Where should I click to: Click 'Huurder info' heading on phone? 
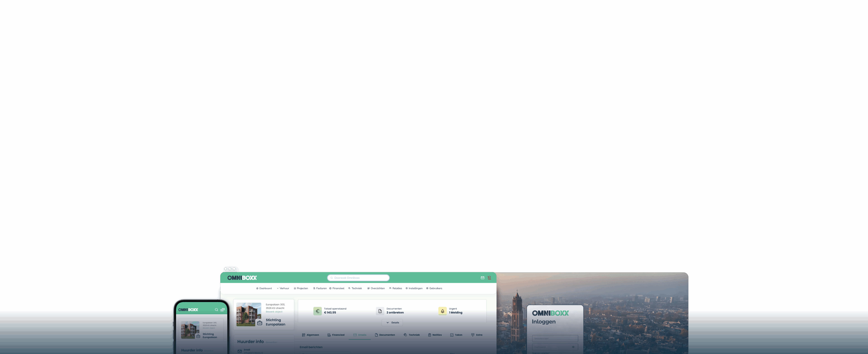pos(192,350)
